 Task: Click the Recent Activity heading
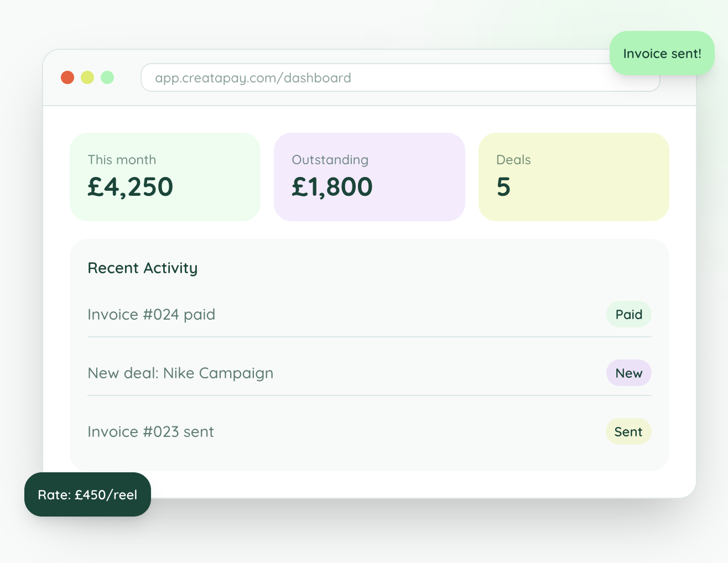click(x=143, y=268)
